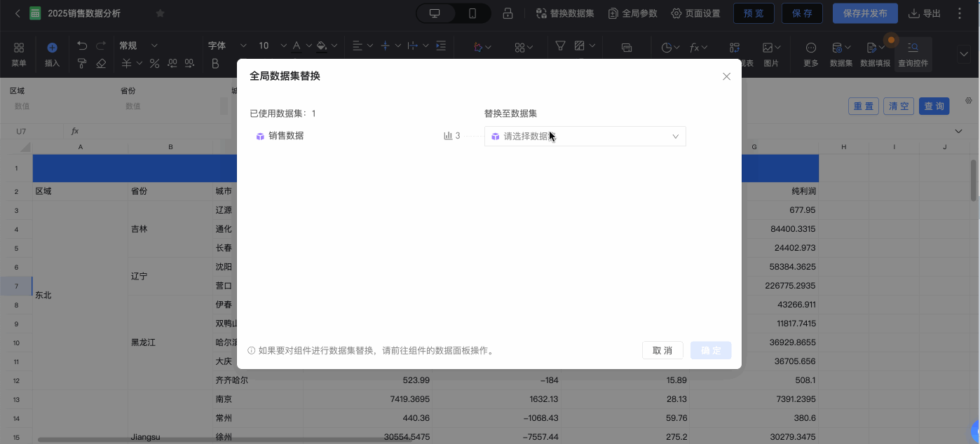Click the font color A icon
Viewport: 980px width, 444px height.
click(297, 46)
